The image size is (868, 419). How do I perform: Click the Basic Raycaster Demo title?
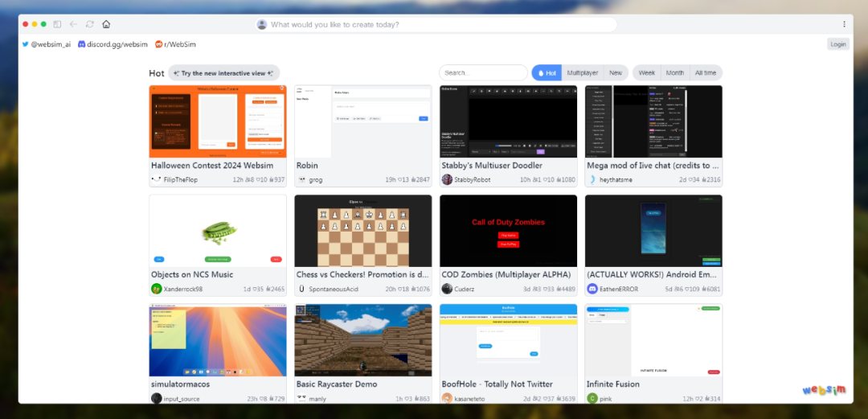pyautogui.click(x=337, y=384)
